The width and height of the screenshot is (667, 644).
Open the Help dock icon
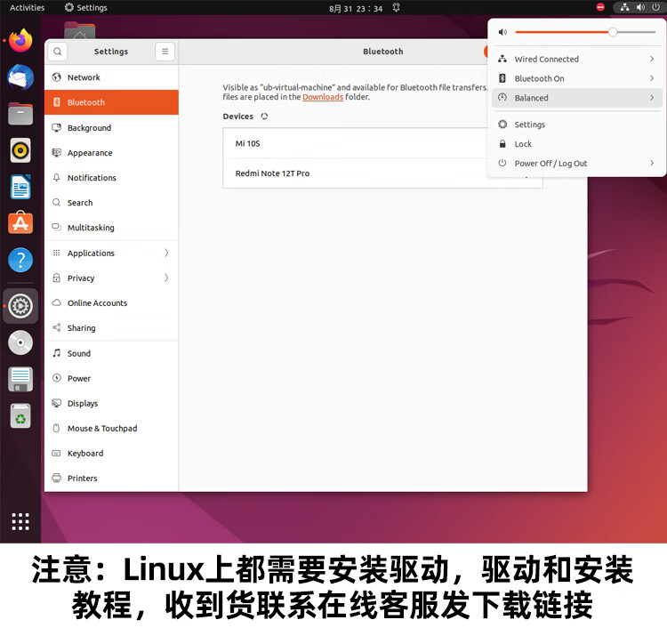[20, 260]
